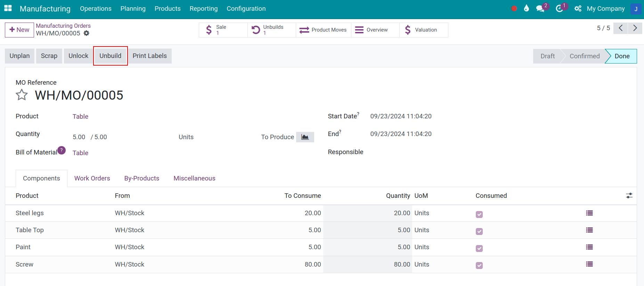
Task: Click the Scrap button
Action: click(49, 56)
